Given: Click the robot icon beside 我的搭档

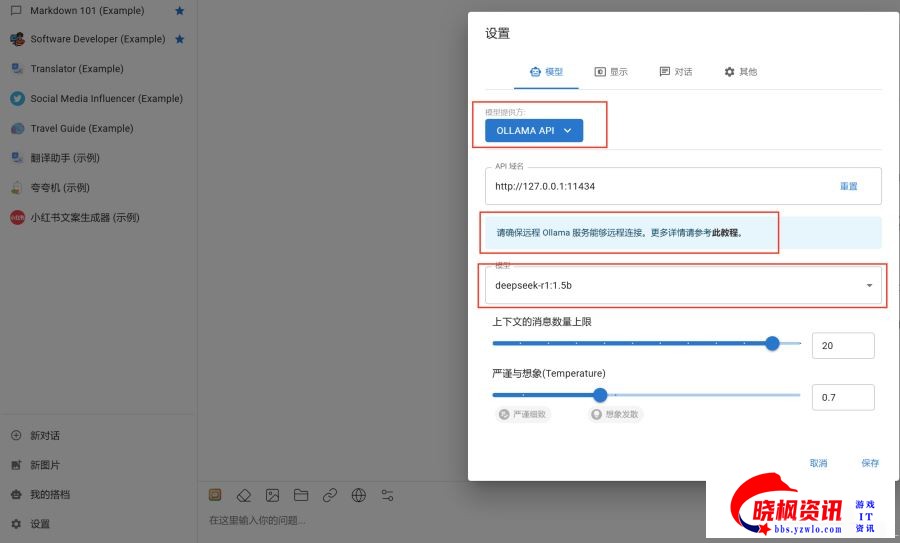Looking at the screenshot, I should click(x=16, y=494).
